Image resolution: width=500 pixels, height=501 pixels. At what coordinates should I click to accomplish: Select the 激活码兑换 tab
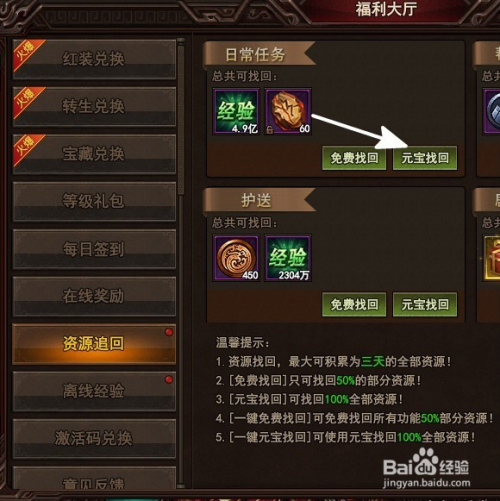[94, 438]
